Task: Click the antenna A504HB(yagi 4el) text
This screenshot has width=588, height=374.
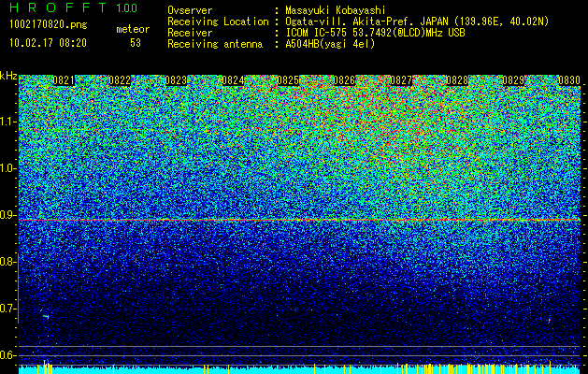Action: tap(330, 44)
